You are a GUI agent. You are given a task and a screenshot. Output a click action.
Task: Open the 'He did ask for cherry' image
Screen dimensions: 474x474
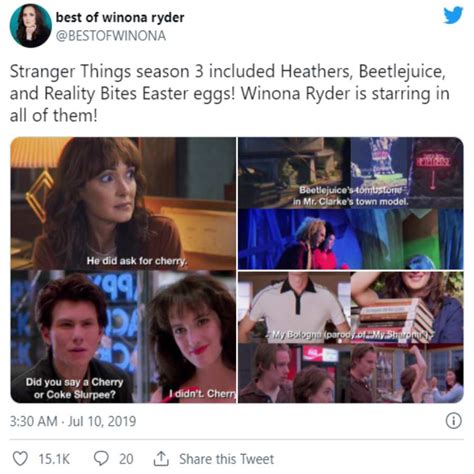(123, 203)
